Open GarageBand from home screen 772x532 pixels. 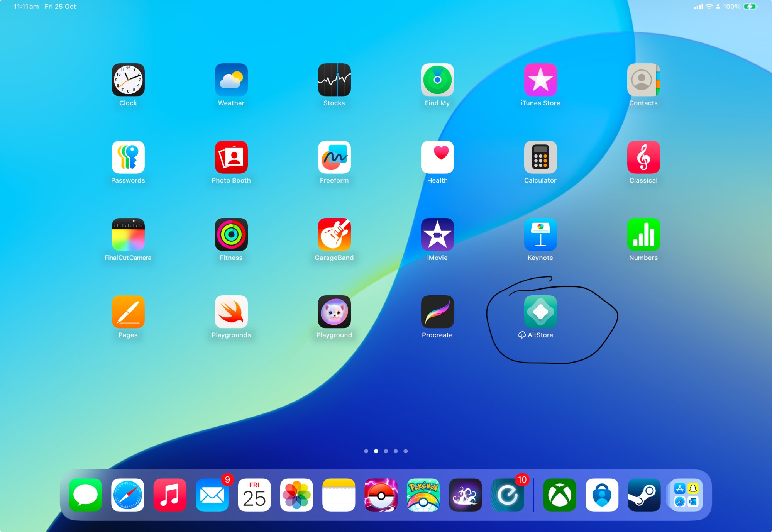click(x=334, y=234)
